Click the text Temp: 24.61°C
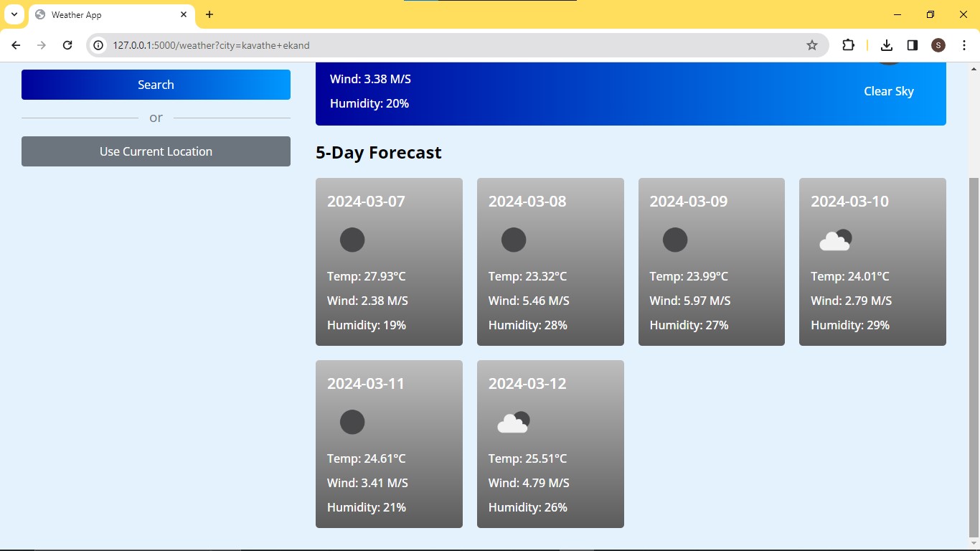 pyautogui.click(x=367, y=458)
